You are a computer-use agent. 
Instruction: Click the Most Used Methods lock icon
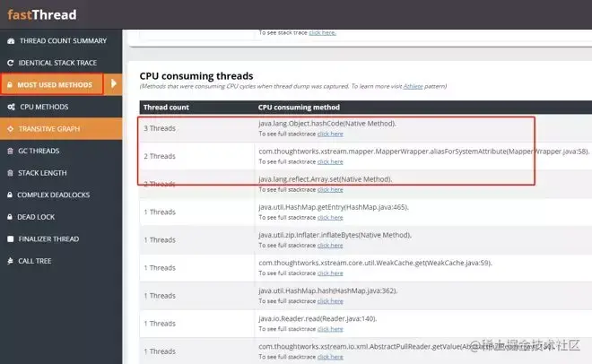[10, 85]
